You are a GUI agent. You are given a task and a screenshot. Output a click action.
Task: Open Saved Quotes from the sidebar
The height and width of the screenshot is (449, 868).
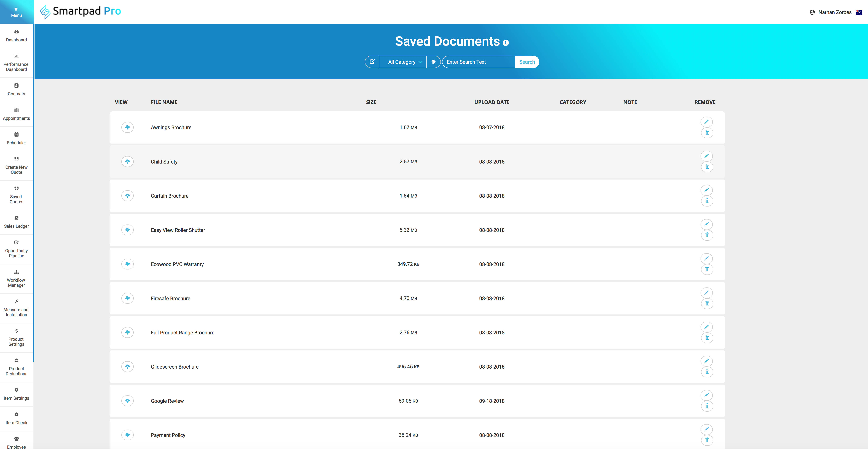(x=17, y=196)
